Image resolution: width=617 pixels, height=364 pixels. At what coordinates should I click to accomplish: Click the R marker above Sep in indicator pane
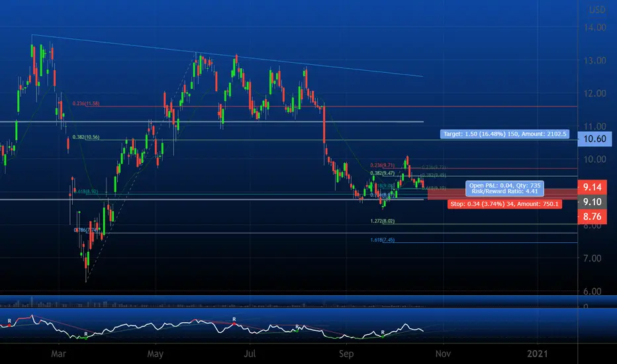[383, 332]
